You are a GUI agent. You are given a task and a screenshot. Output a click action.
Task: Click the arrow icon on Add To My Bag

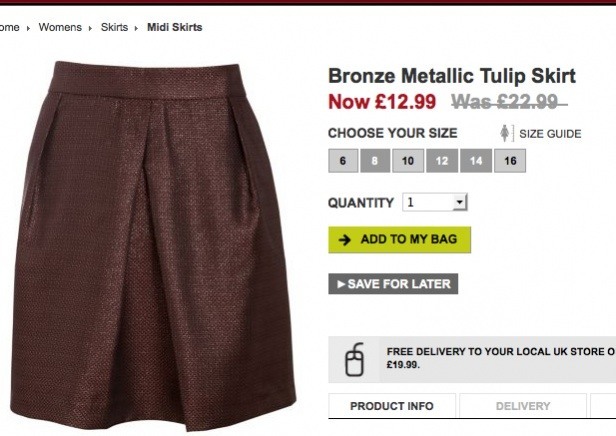[x=345, y=240]
